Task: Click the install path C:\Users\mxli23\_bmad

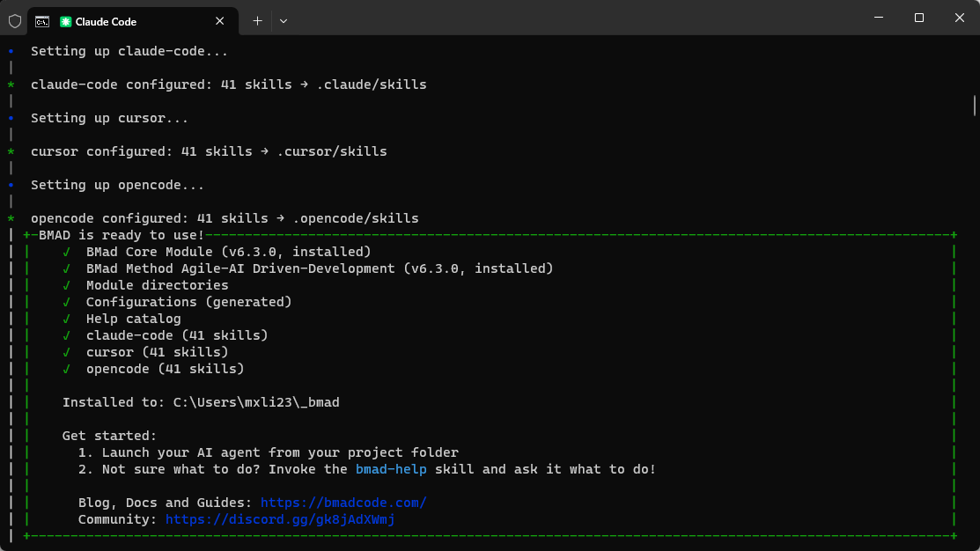Action: tap(256, 403)
